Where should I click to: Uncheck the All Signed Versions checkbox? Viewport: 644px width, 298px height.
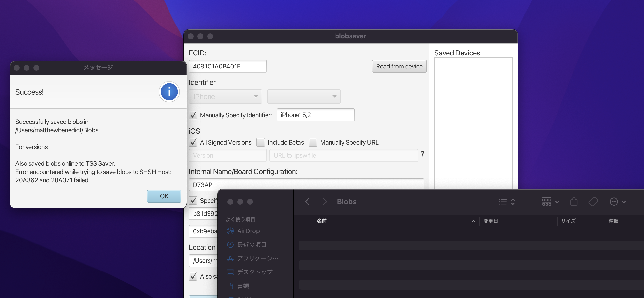[193, 142]
